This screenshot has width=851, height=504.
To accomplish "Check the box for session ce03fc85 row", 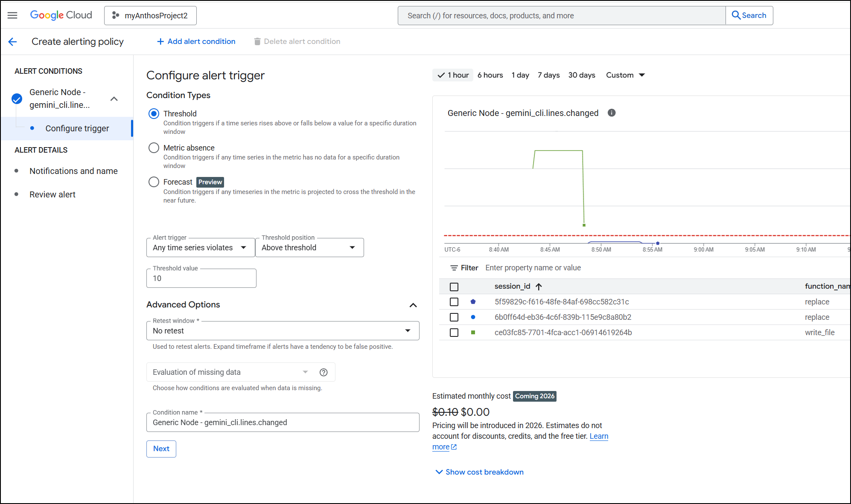I will coord(454,333).
